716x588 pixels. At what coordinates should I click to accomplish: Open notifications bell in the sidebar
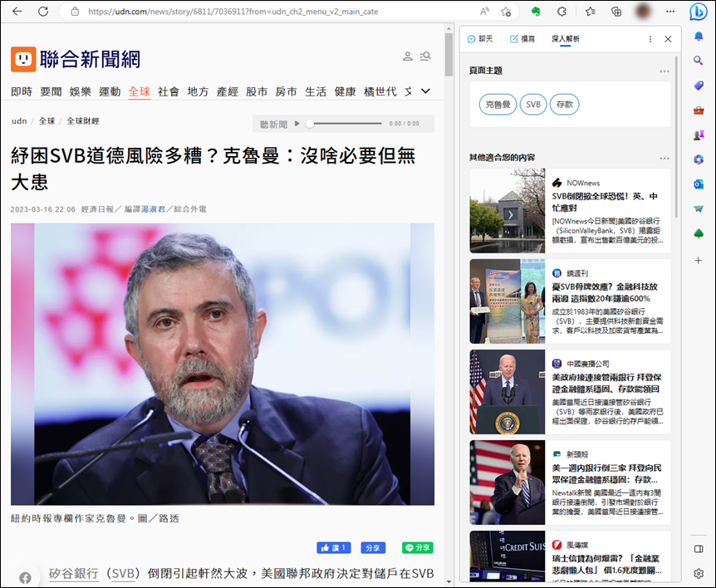[x=699, y=37]
